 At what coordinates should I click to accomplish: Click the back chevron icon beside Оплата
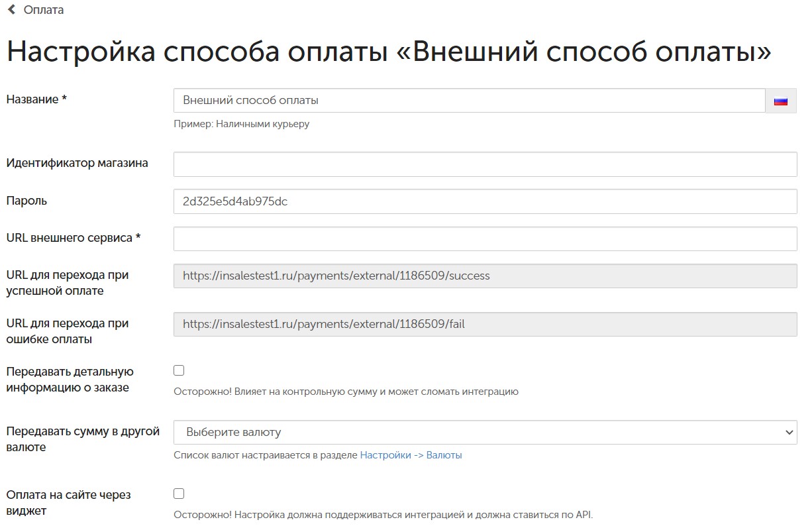point(11,10)
